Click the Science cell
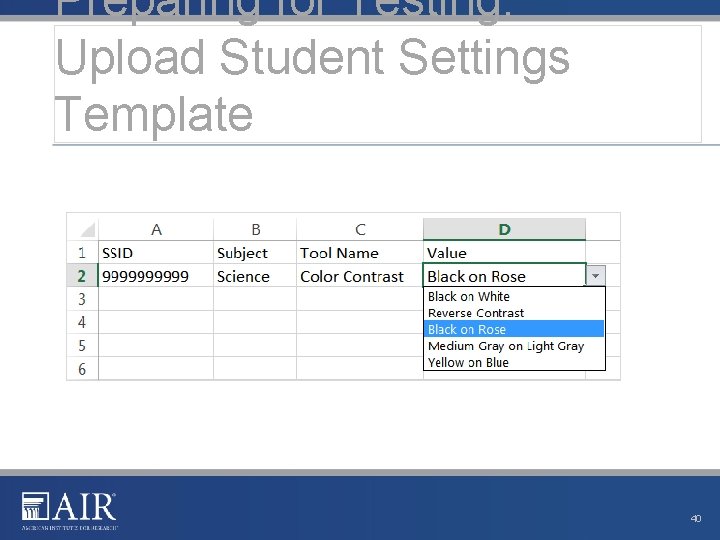 (x=255, y=276)
